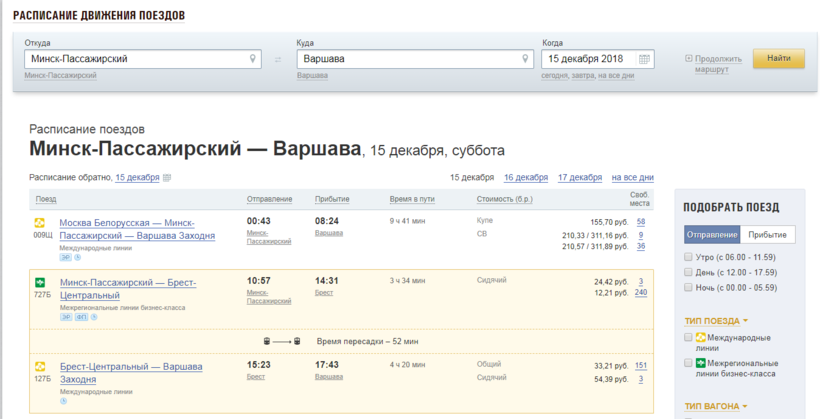This screenshot has width=820, height=419.
Task: Switch to the Прибытие tab
Action: coord(769,235)
